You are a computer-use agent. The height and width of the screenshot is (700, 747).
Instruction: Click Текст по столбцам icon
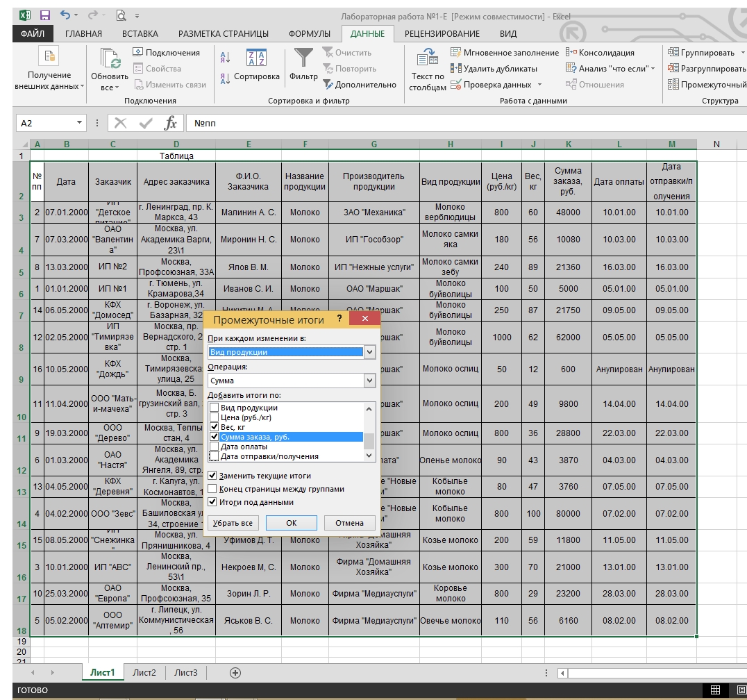[x=428, y=57]
